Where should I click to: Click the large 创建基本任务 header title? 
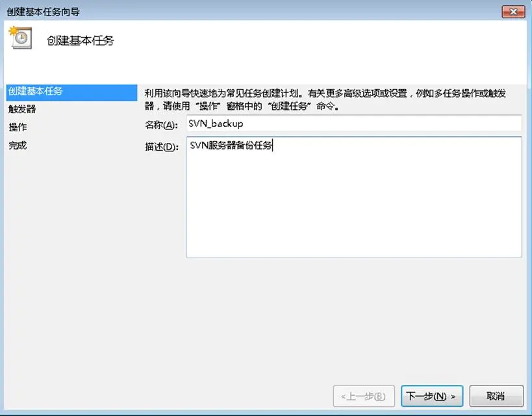[x=81, y=41]
